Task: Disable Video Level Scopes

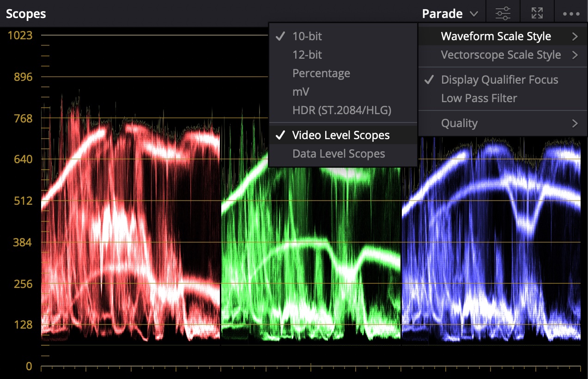Action: (x=340, y=135)
